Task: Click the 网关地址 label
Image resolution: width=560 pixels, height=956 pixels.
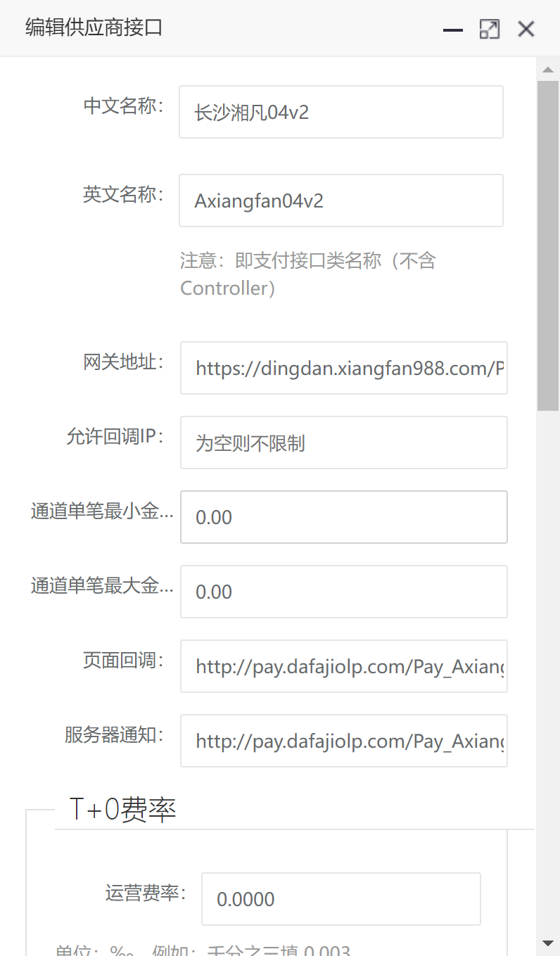Action: point(124,362)
